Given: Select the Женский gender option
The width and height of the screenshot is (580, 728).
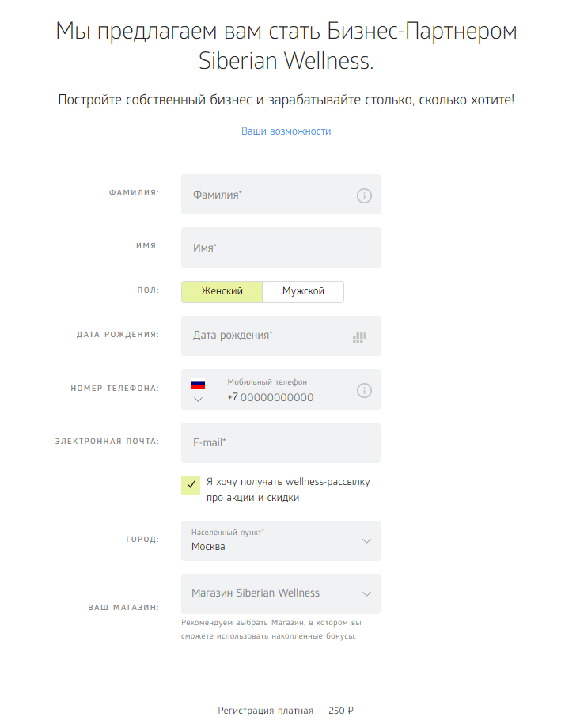Looking at the screenshot, I should pos(222,291).
